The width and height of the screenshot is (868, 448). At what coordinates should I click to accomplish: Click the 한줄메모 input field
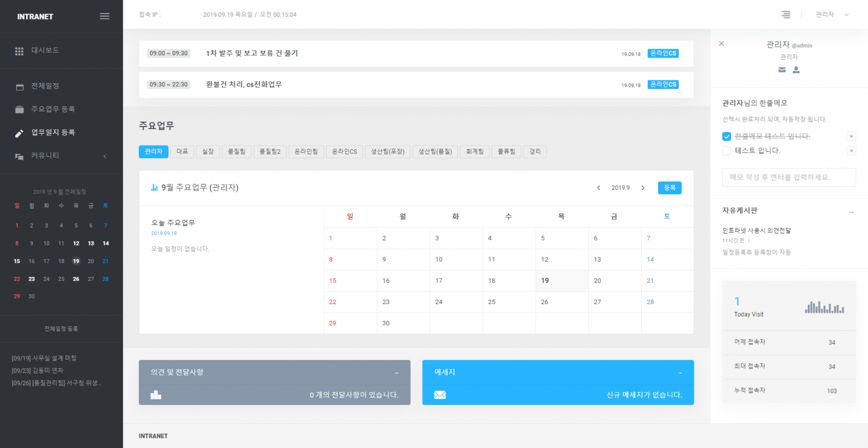point(788,178)
